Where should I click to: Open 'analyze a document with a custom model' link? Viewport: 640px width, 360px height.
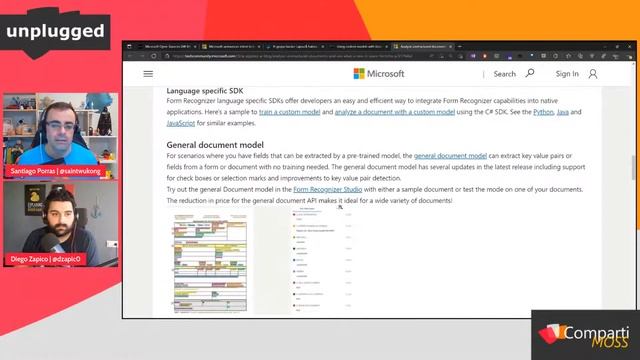click(395, 112)
